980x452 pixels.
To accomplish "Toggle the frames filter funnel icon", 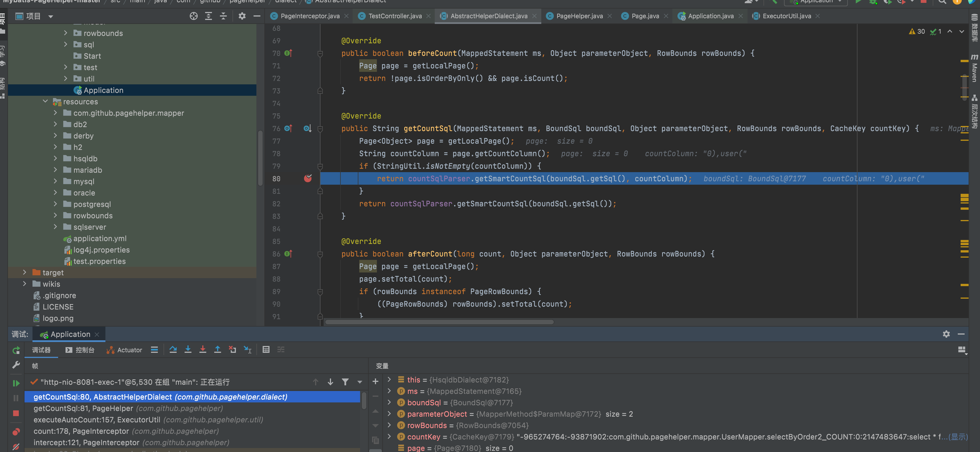I will (x=345, y=382).
